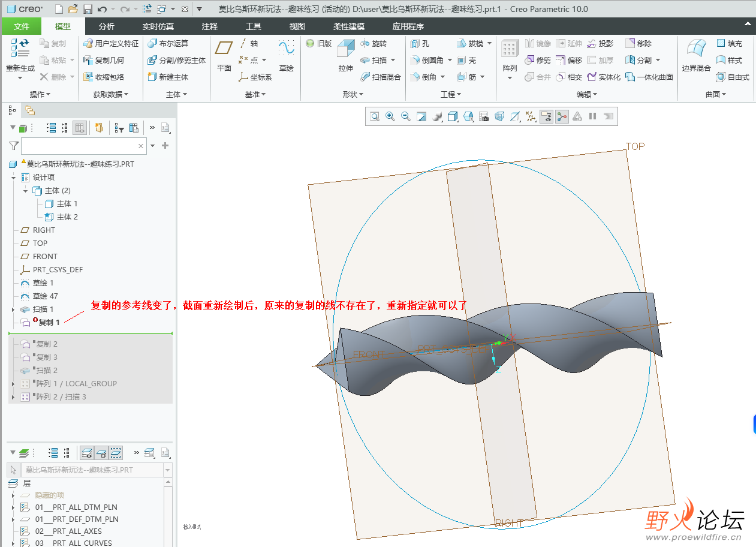Open the display style dropdown in graphics toolbar

click(x=453, y=116)
